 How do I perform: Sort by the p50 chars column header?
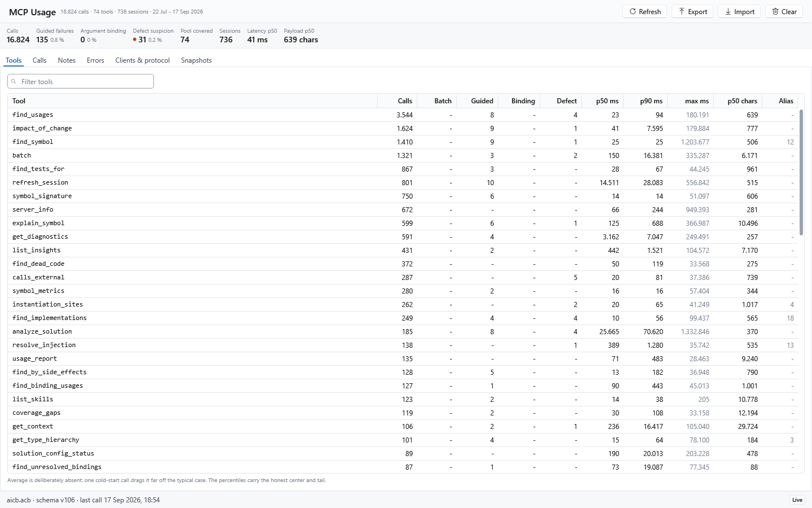click(x=738, y=101)
